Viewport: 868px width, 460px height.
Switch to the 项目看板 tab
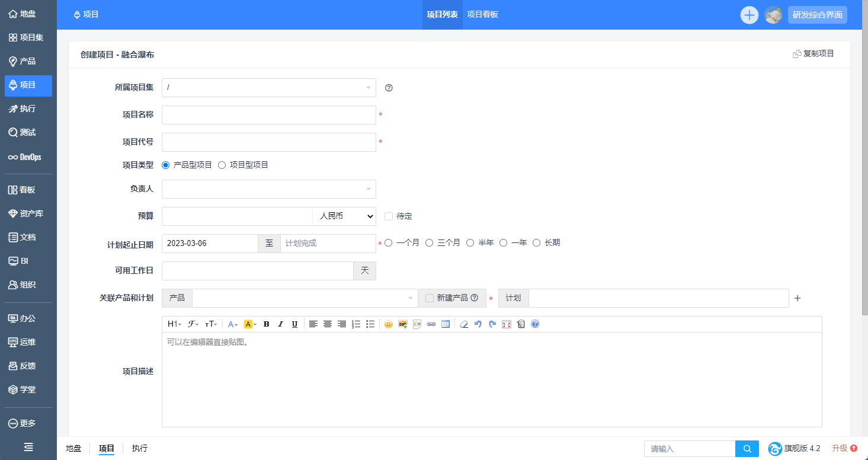tap(482, 15)
